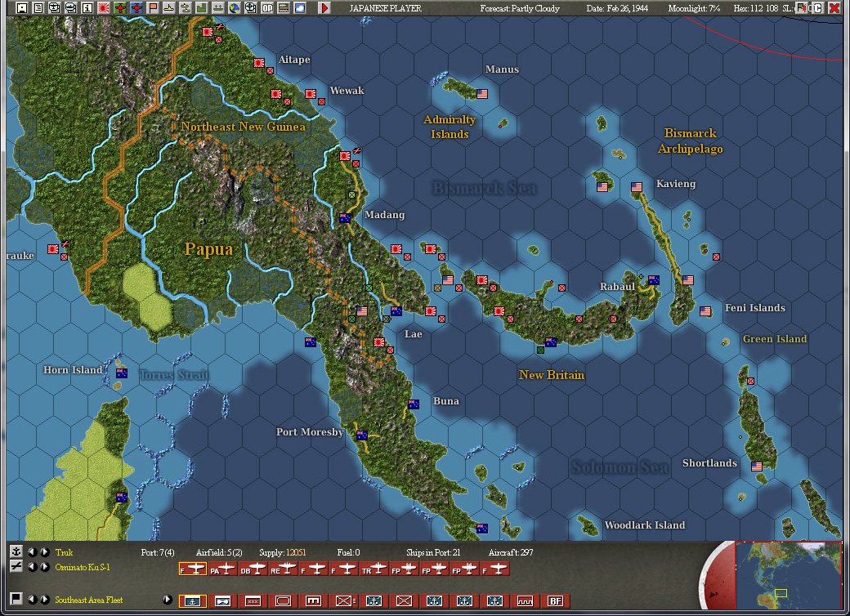Select the TR transport air group
This screenshot has width=850, height=616.
[374, 569]
